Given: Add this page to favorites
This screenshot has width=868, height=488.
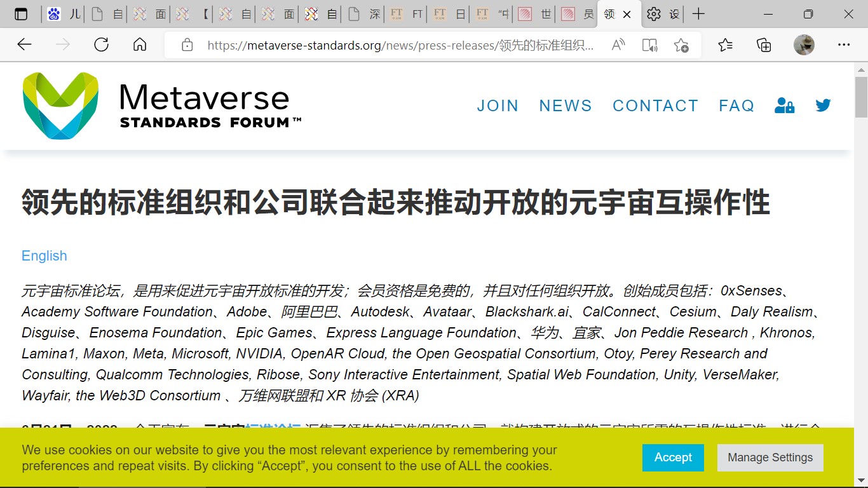Looking at the screenshot, I should [x=681, y=44].
